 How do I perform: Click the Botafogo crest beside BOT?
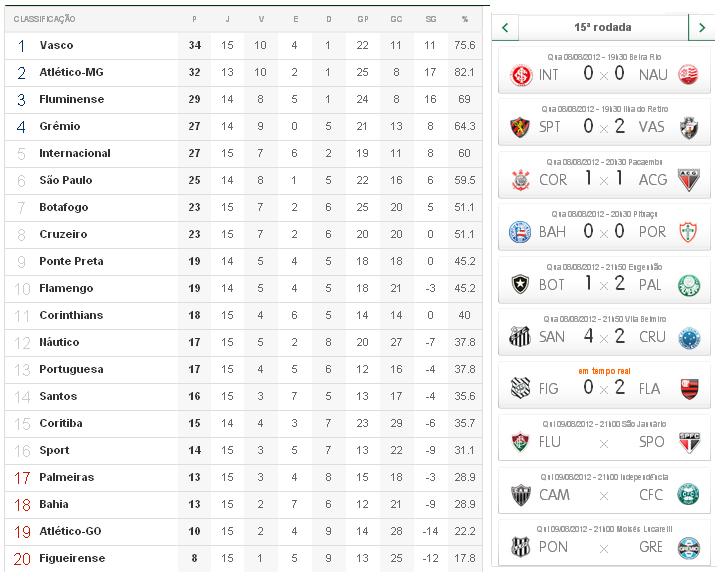click(520, 285)
